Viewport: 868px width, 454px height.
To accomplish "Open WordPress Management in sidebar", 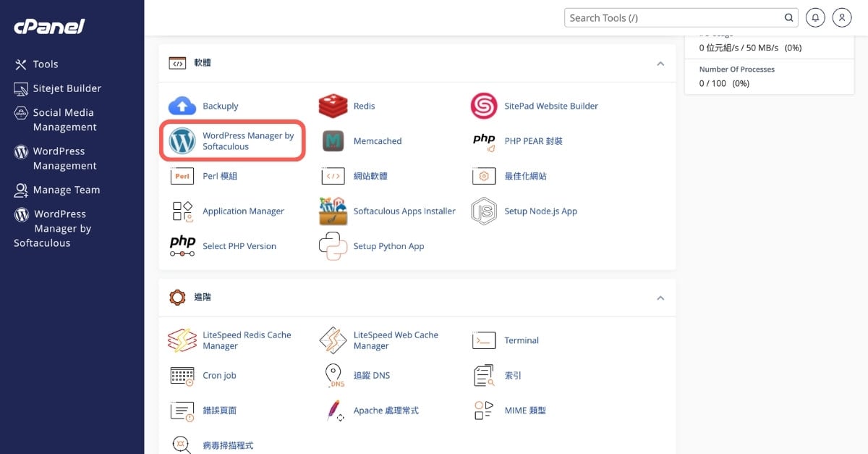I will pyautogui.click(x=56, y=158).
